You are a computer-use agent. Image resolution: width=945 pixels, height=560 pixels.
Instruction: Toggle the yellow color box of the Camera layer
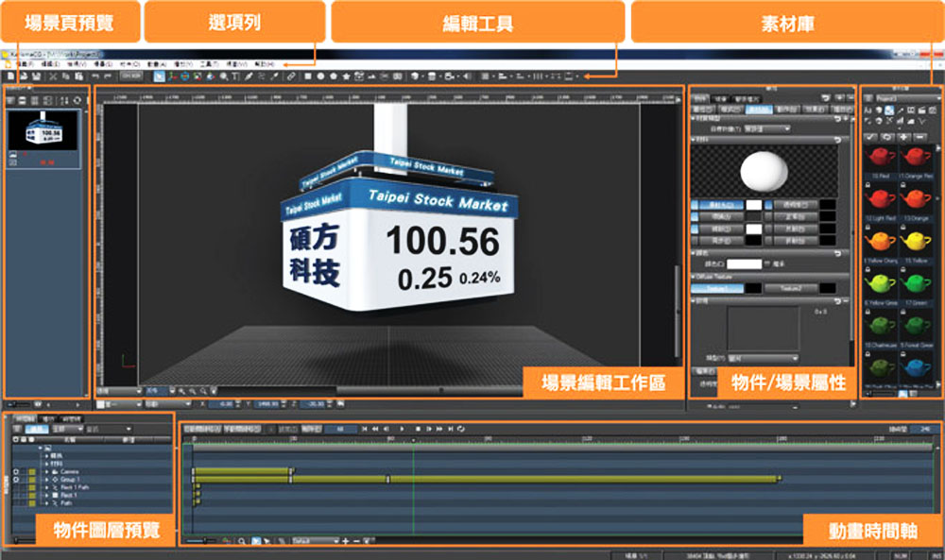32,471
